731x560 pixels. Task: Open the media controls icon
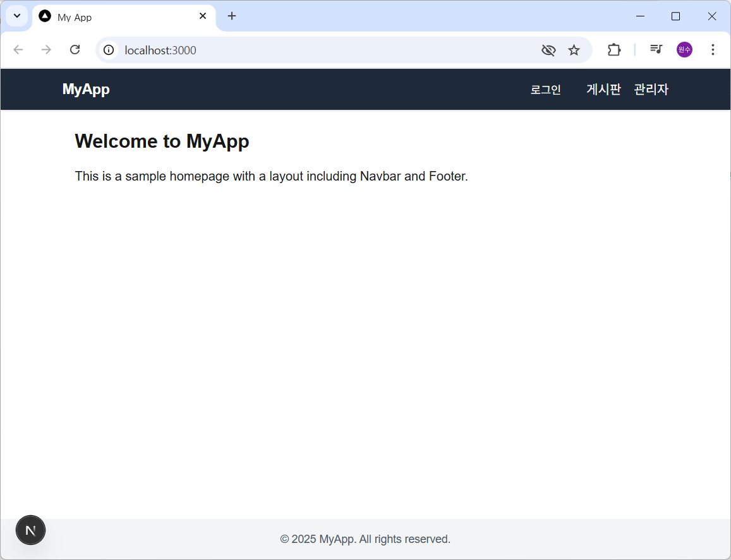coord(656,49)
